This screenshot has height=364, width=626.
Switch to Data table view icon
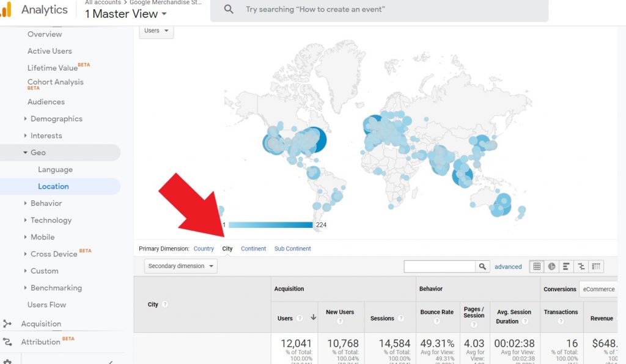(537, 266)
